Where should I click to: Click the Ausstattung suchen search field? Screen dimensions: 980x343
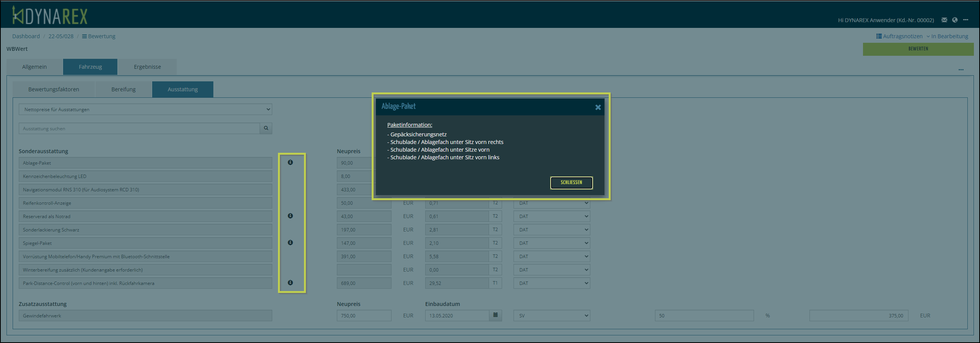tap(139, 129)
